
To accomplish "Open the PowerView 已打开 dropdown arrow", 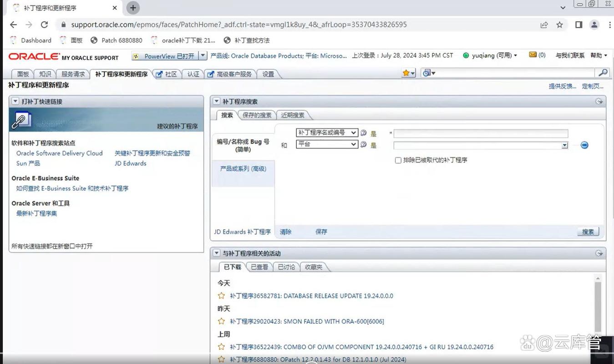I will tap(203, 56).
